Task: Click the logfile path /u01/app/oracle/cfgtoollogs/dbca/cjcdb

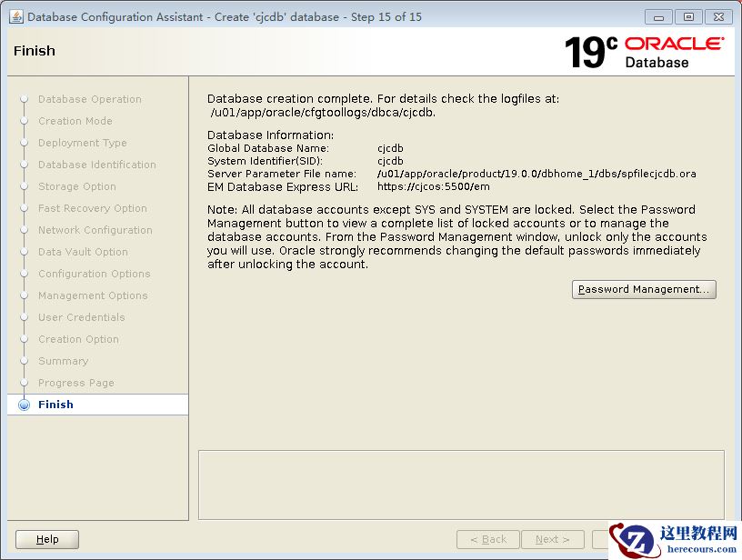Action: click(323, 113)
